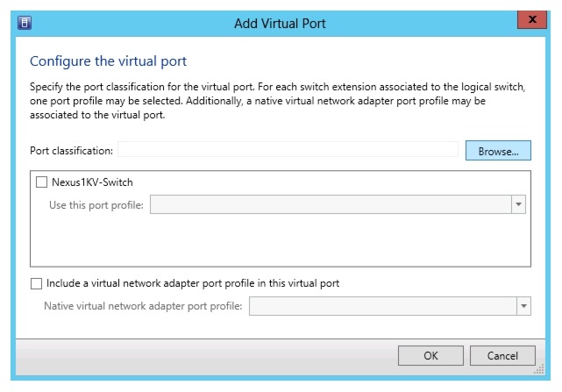This screenshot has height=392, width=562.
Task: Click the 'Configure the virtual port' heading
Action: 109,62
